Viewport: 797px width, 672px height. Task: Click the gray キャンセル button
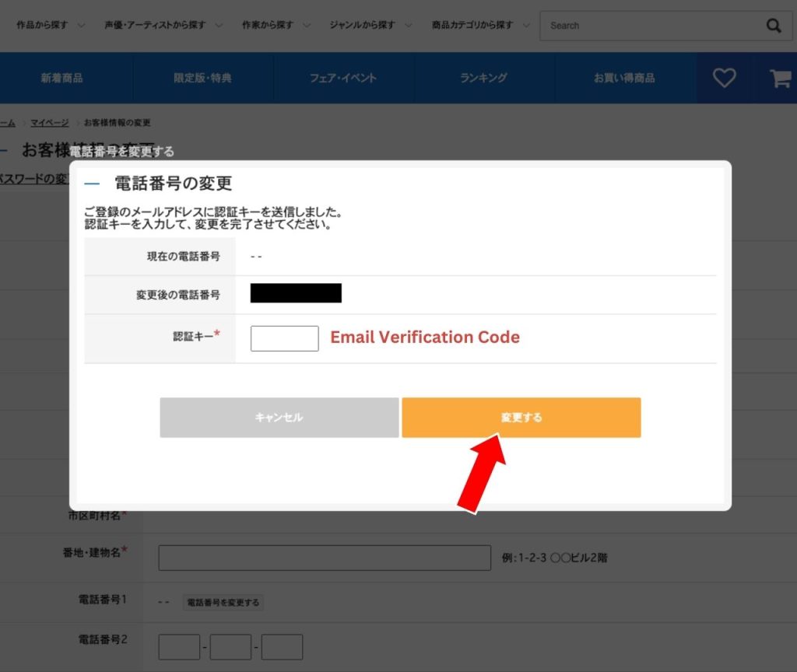[279, 418]
